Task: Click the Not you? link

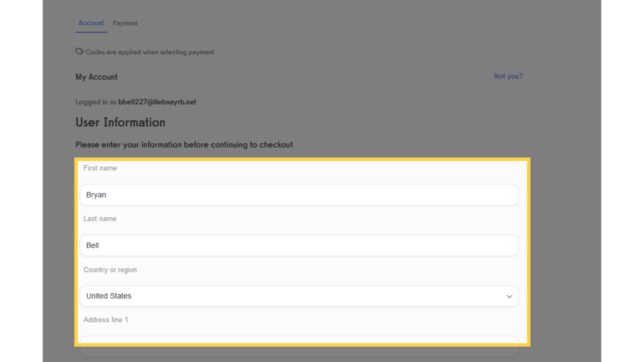Action: (508, 76)
